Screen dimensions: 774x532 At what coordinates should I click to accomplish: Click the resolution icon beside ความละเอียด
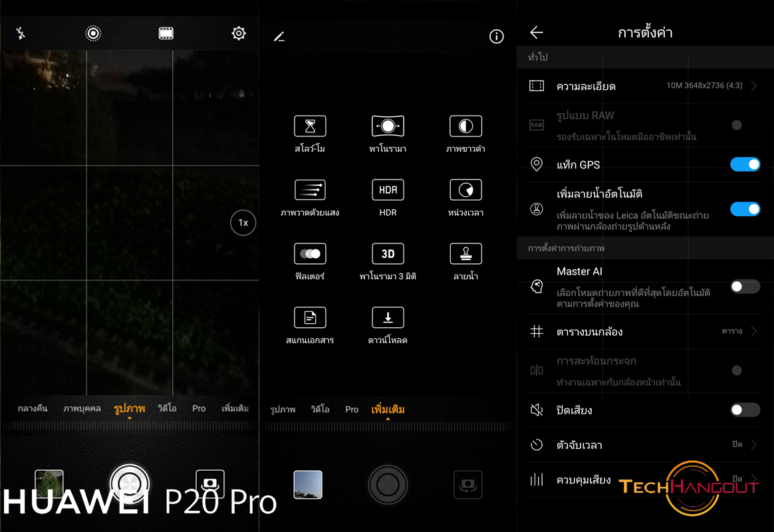point(537,86)
